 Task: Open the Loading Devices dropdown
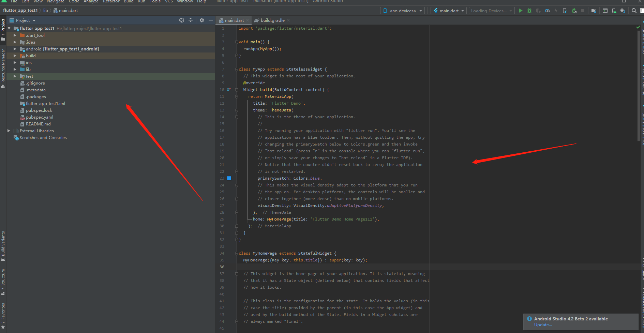(491, 11)
